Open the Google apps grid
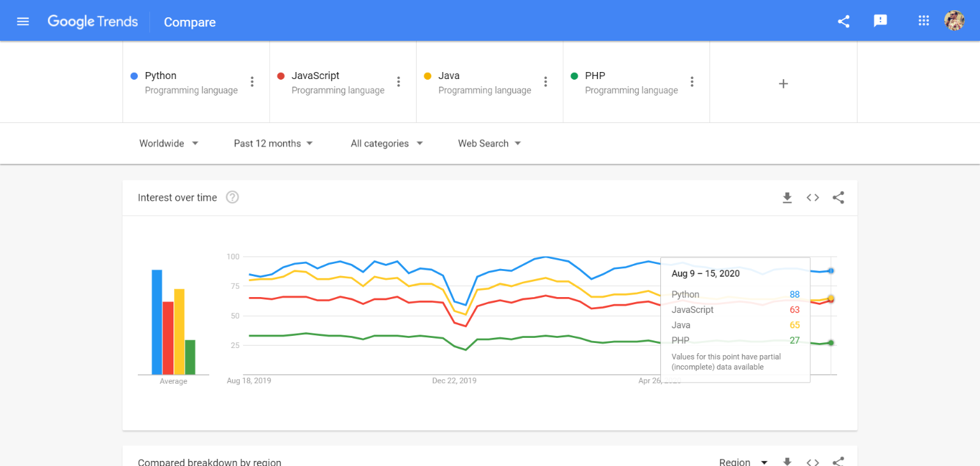The height and width of the screenshot is (466, 980). [x=923, y=20]
